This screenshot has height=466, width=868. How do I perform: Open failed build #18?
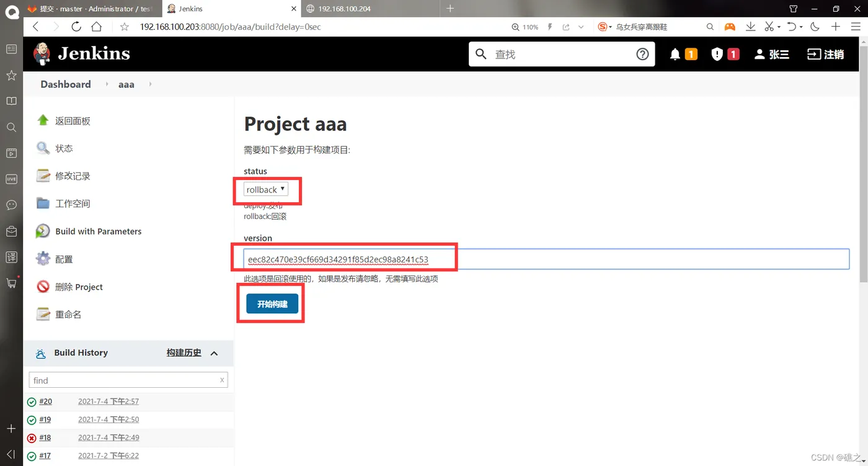pos(45,437)
